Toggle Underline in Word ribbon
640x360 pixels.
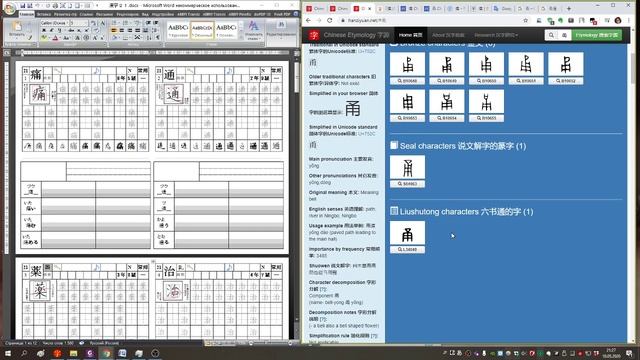tap(60, 30)
